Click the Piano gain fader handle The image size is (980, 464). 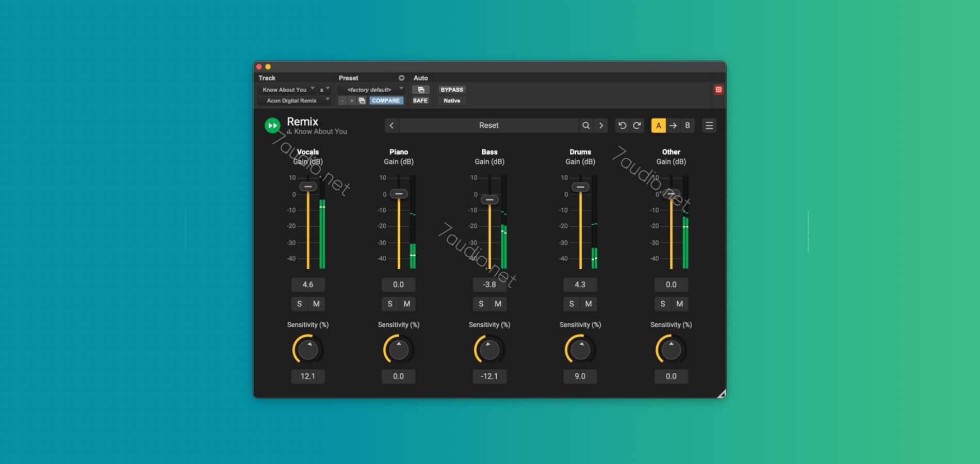399,194
